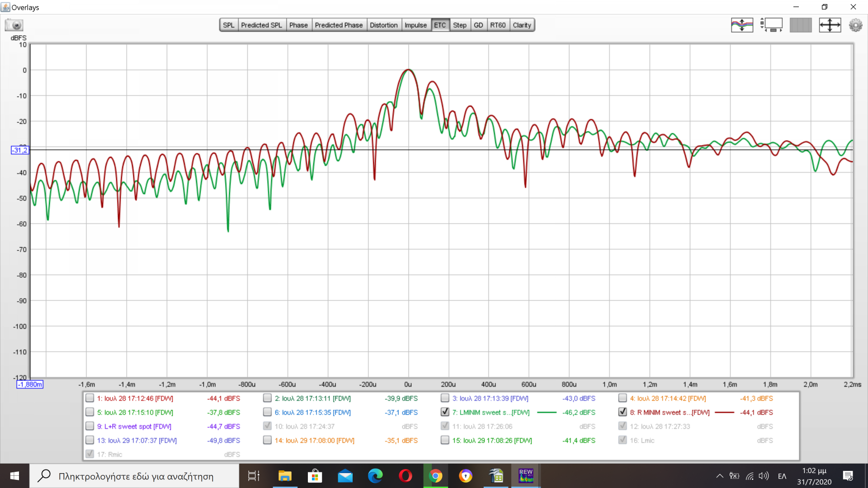The height and width of the screenshot is (488, 868).
Task: Click the graph limits icon
Action: tap(771, 25)
